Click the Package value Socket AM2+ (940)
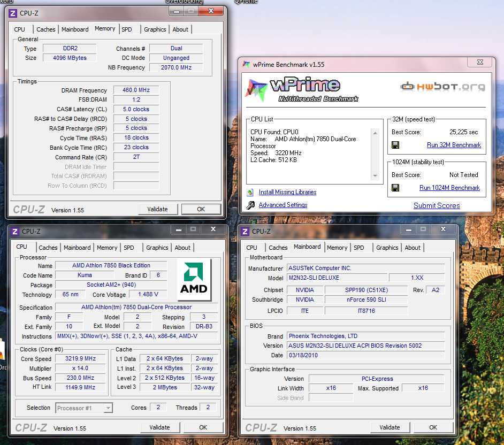The image size is (504, 445). click(111, 285)
